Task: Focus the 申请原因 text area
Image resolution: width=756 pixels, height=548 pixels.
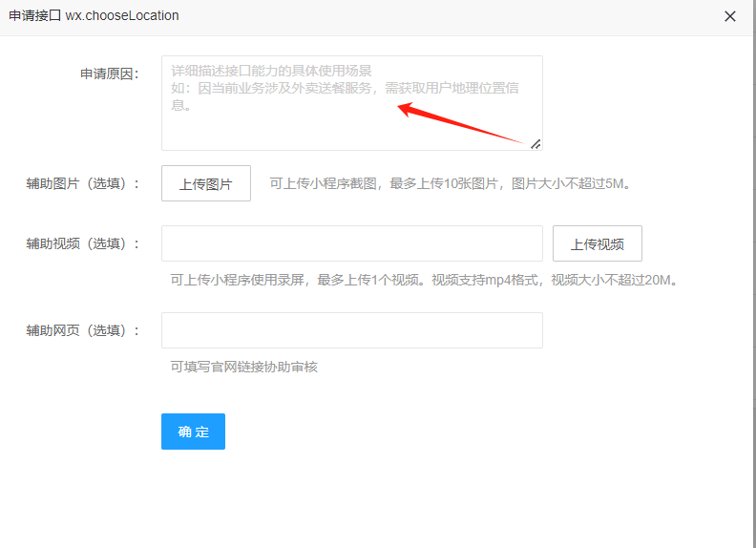Action: [351, 129]
